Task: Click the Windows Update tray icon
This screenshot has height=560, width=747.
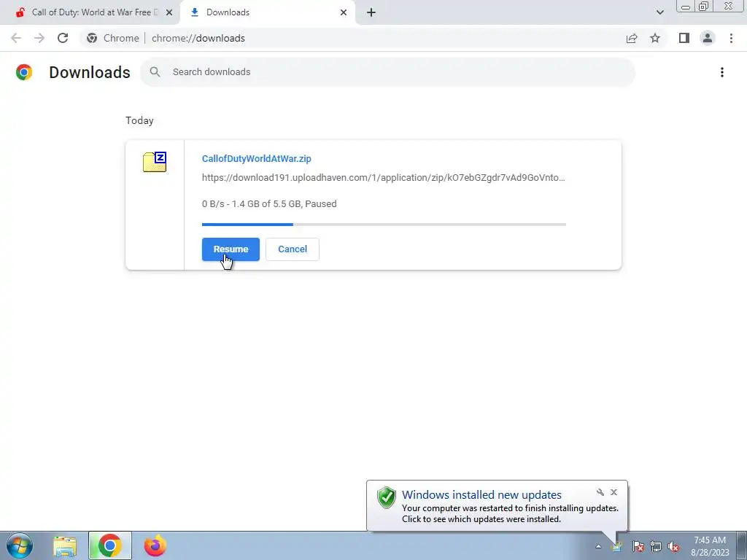Action: (x=617, y=546)
